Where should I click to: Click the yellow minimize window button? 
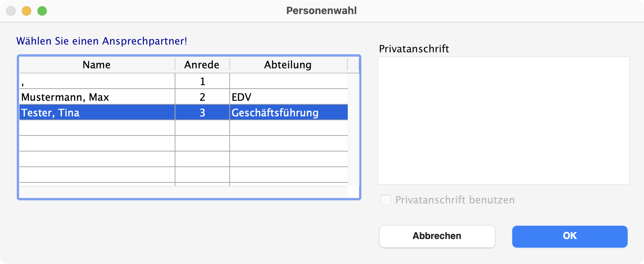coord(27,11)
